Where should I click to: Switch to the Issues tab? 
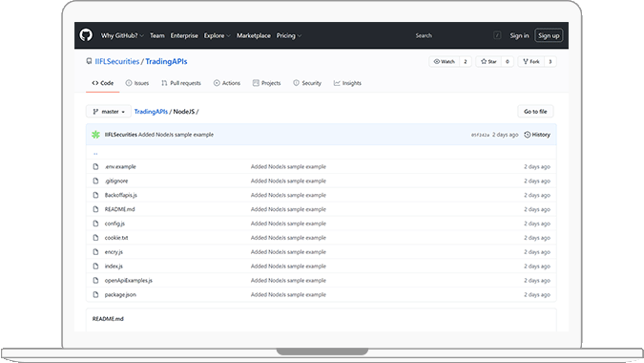coord(137,83)
